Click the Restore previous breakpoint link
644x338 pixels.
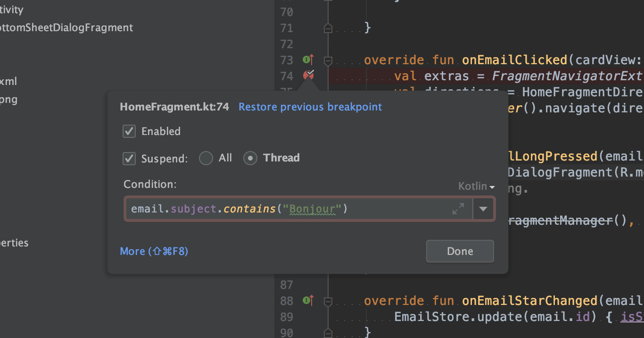310,107
